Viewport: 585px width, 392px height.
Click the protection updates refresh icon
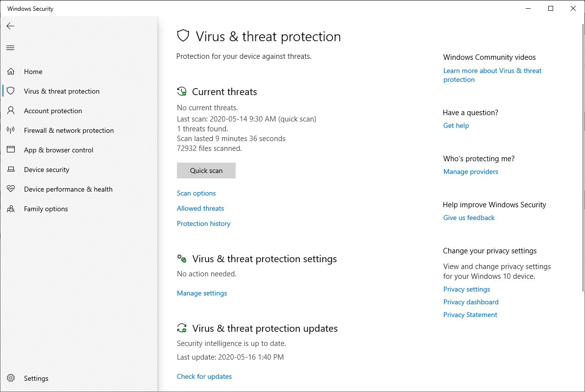click(x=182, y=328)
